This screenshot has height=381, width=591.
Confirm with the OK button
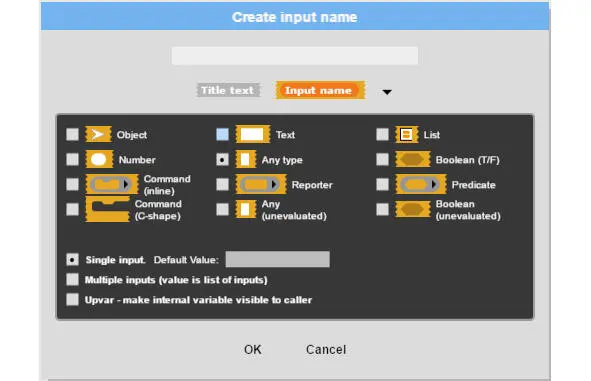coord(253,349)
